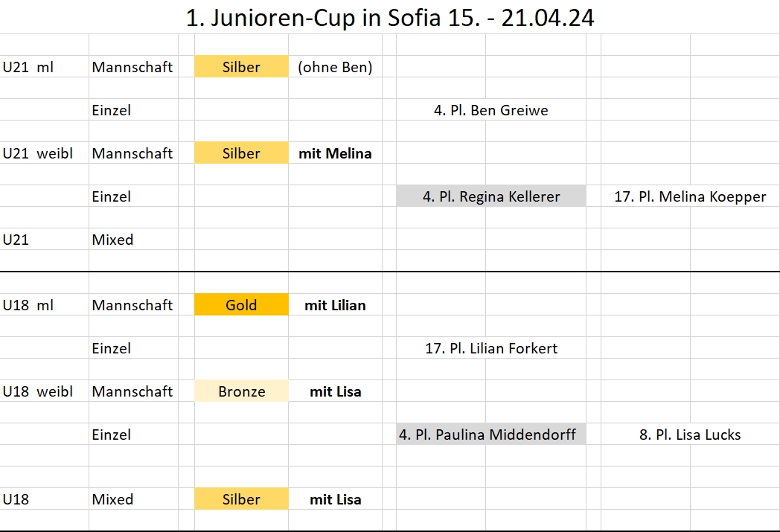This screenshot has height=532, width=780.
Task: Click the 'mit Melina' cell
Action: click(335, 153)
